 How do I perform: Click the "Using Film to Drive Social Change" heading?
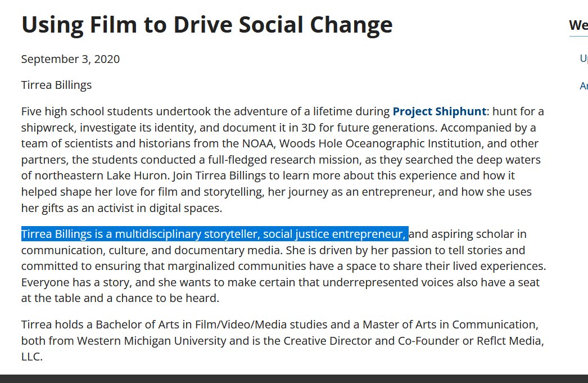pyautogui.click(x=207, y=25)
